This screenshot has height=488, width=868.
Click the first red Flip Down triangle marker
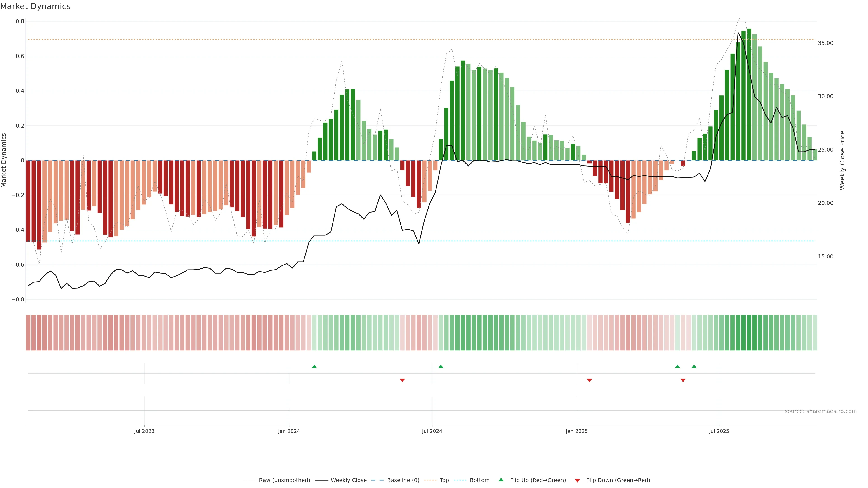(x=402, y=380)
